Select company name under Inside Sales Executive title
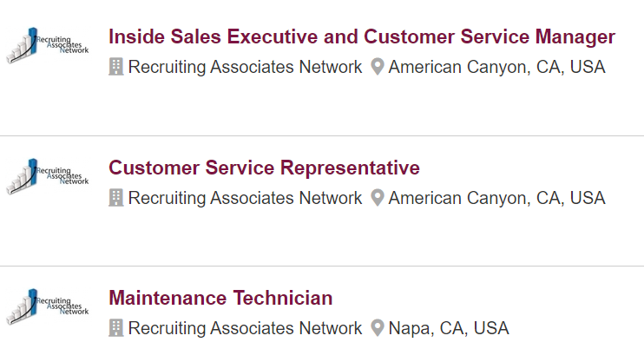 (246, 67)
